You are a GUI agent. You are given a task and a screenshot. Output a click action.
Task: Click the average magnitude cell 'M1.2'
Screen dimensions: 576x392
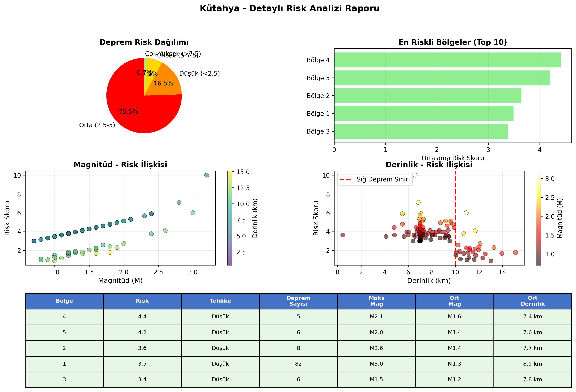pyautogui.click(x=455, y=380)
